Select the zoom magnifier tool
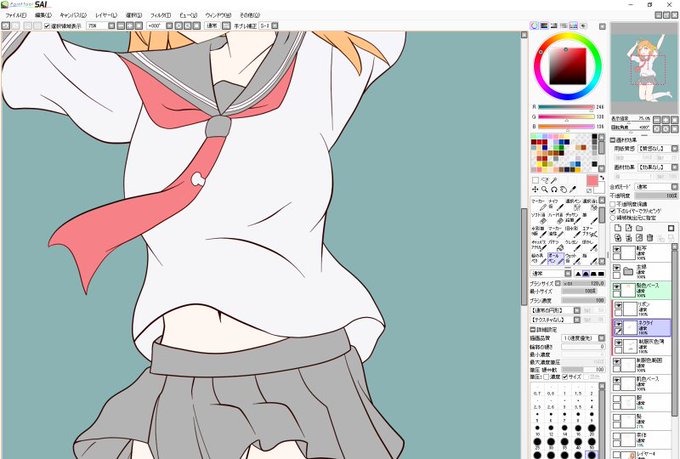Screen dimensions: 680x459 [545, 190]
